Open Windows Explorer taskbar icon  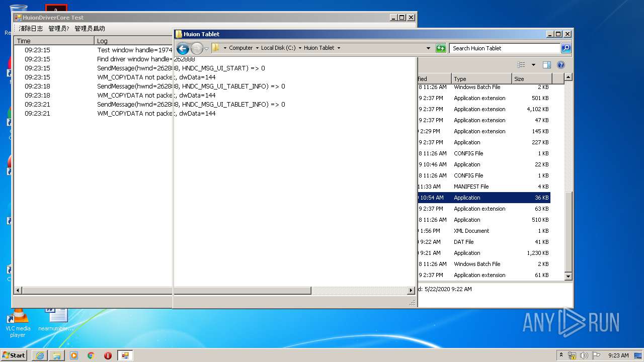[57, 355]
